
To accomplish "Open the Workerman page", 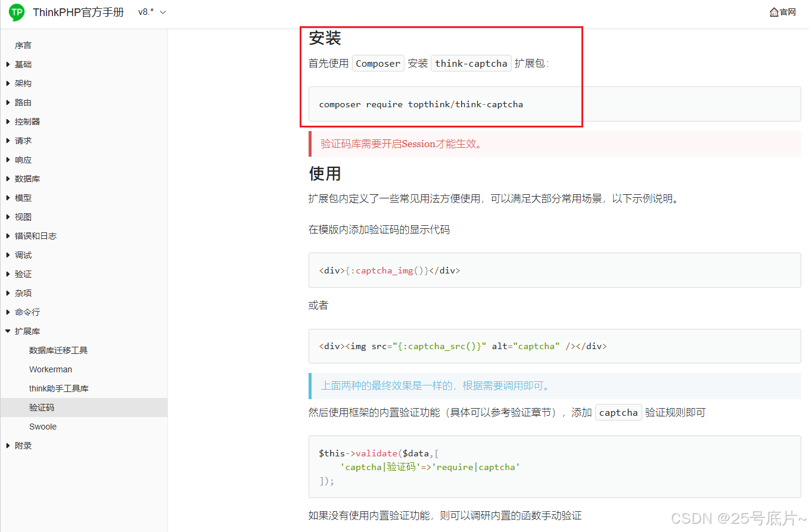I will point(51,369).
